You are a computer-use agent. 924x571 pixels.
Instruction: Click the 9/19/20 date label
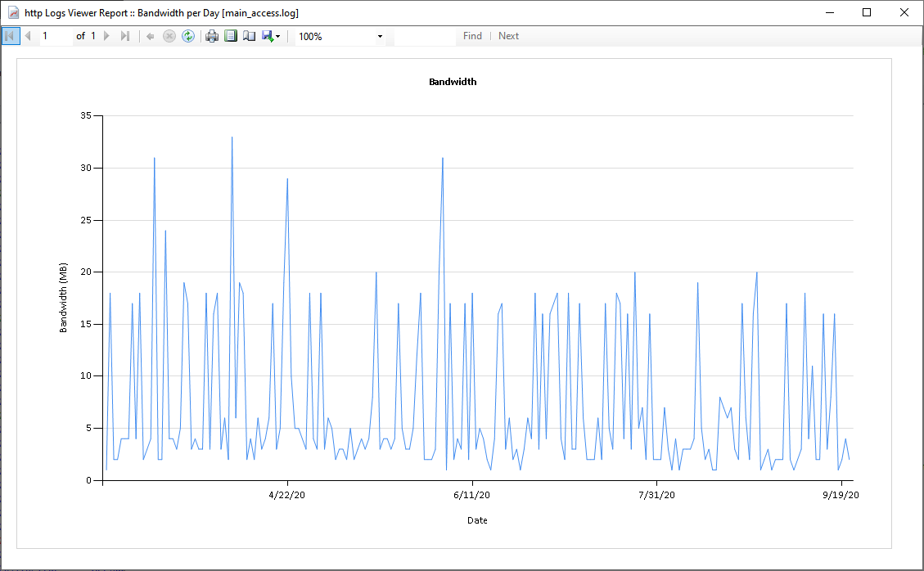pos(841,495)
